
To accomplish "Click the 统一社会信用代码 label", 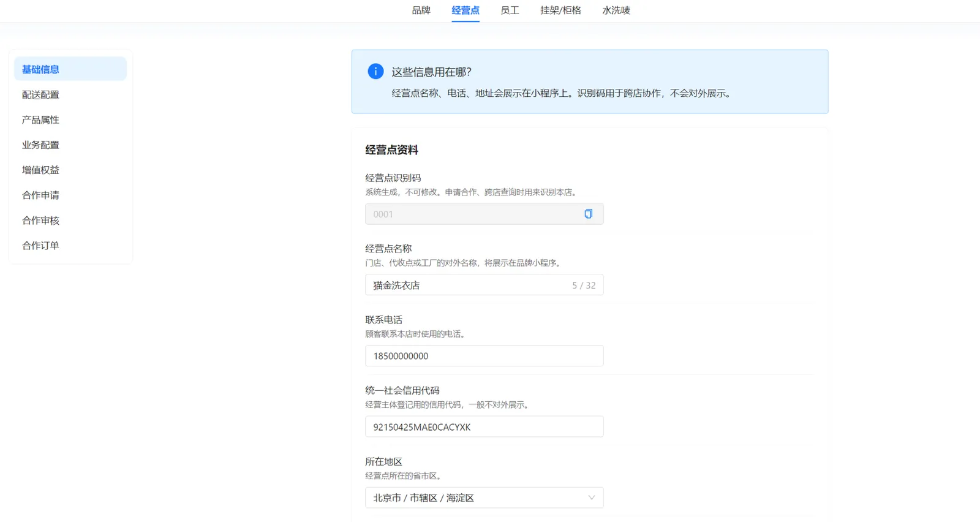I will [402, 390].
